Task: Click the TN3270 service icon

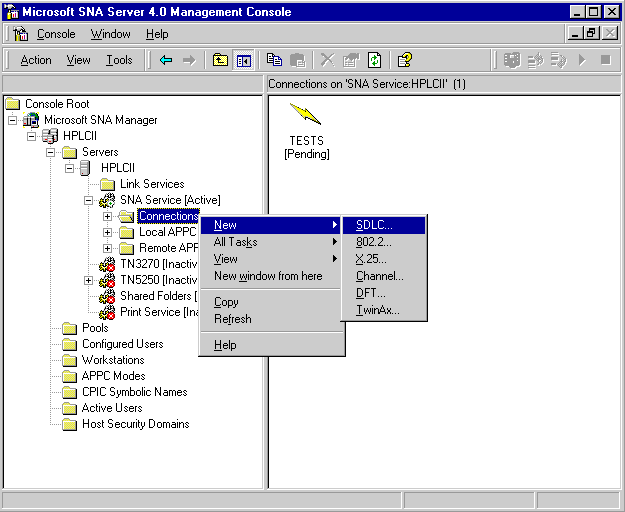Action: click(108, 264)
